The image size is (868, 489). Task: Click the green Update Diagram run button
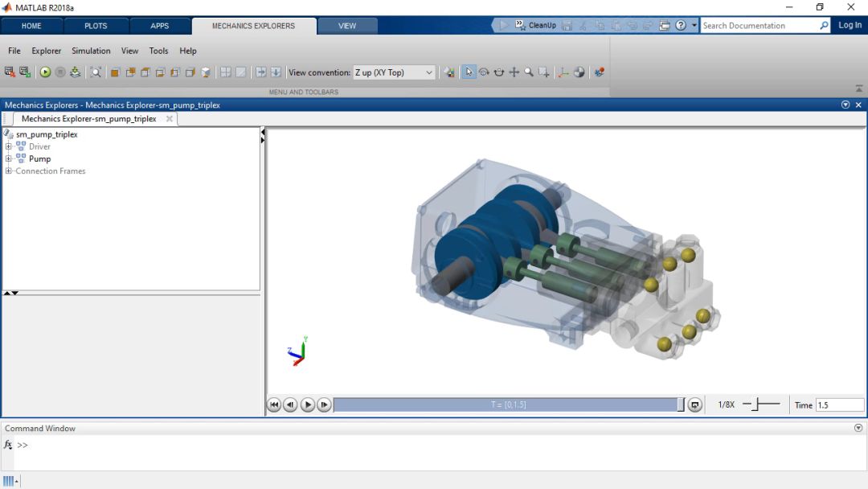pyautogui.click(x=45, y=72)
